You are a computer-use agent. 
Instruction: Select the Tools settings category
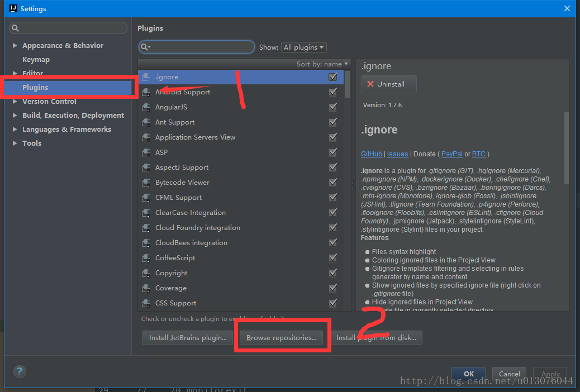pos(32,143)
